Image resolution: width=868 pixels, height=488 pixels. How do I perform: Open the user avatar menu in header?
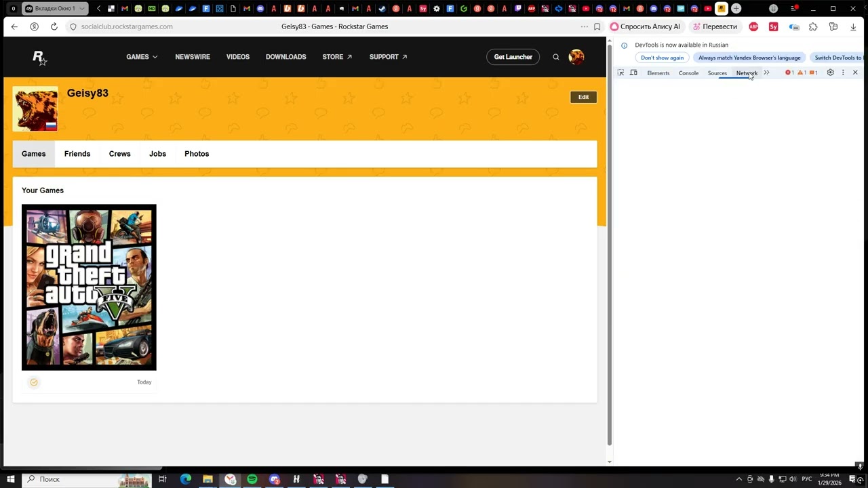coord(576,57)
